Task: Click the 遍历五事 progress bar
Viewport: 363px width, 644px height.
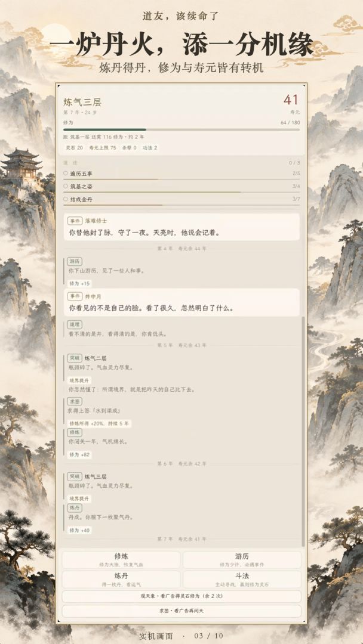Action: (x=181, y=179)
